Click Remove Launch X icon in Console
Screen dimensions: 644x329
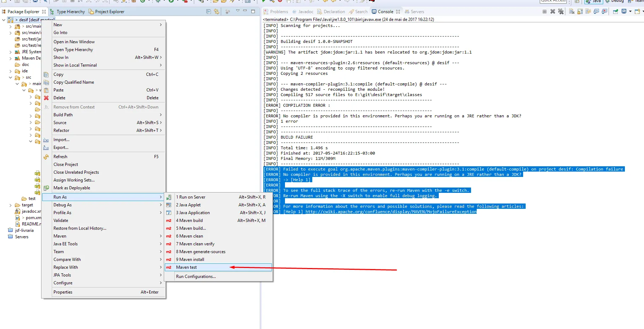[x=553, y=12]
